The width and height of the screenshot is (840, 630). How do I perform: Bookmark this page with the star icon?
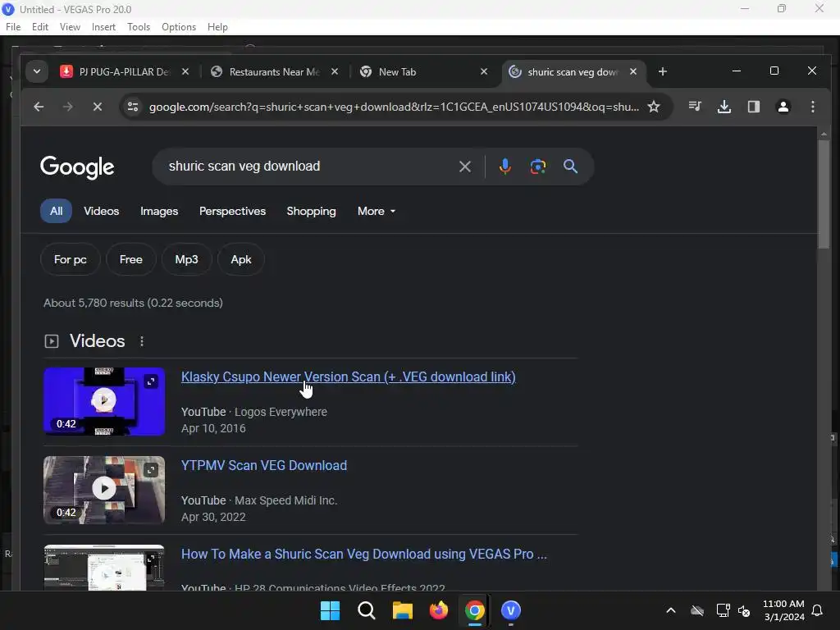pos(654,107)
